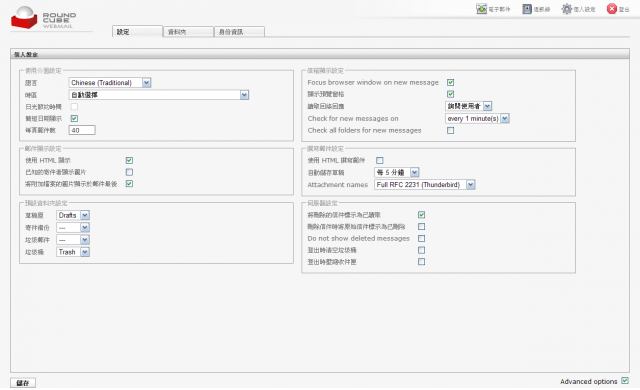Viewport: 640px width, 390px height.
Task: Open the 垃圾郵件 (Junk) folder dropdown
Action: click(x=73, y=240)
